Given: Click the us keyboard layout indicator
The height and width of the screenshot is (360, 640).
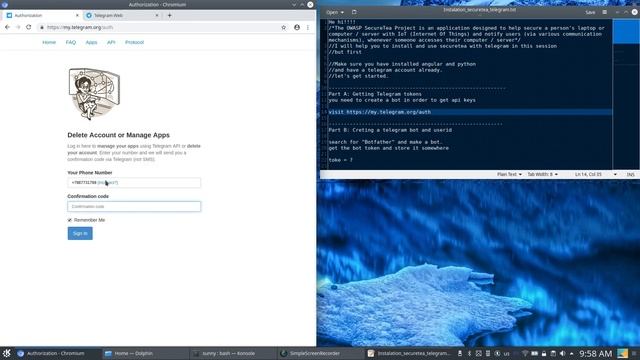Looking at the screenshot, I should coord(507,353).
